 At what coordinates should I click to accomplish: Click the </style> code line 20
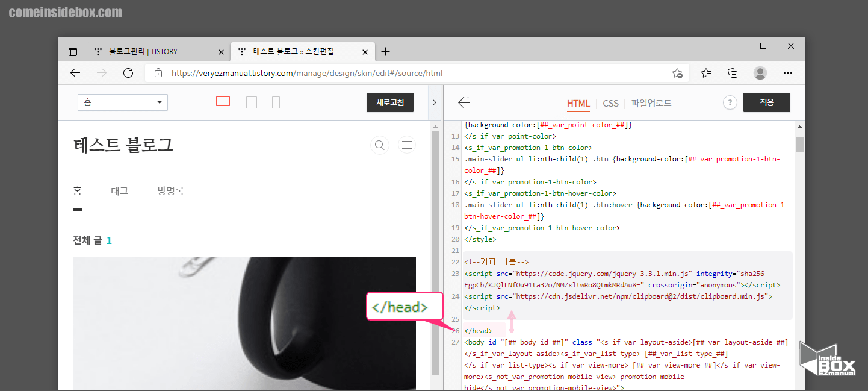(480, 239)
